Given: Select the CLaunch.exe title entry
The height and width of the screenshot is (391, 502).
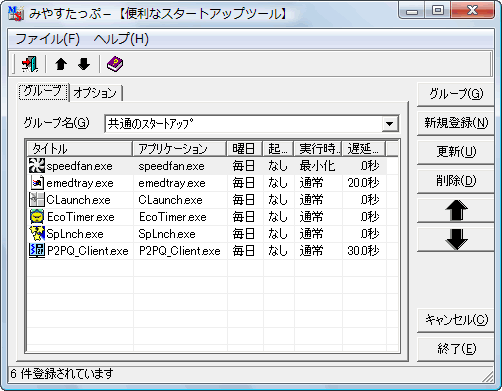Looking at the screenshot, I should tap(78, 200).
